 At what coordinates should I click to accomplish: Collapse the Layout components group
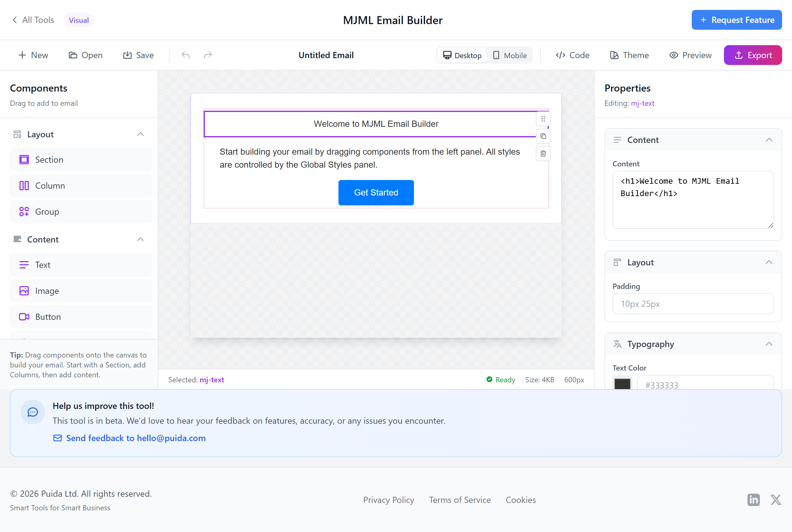coord(140,134)
